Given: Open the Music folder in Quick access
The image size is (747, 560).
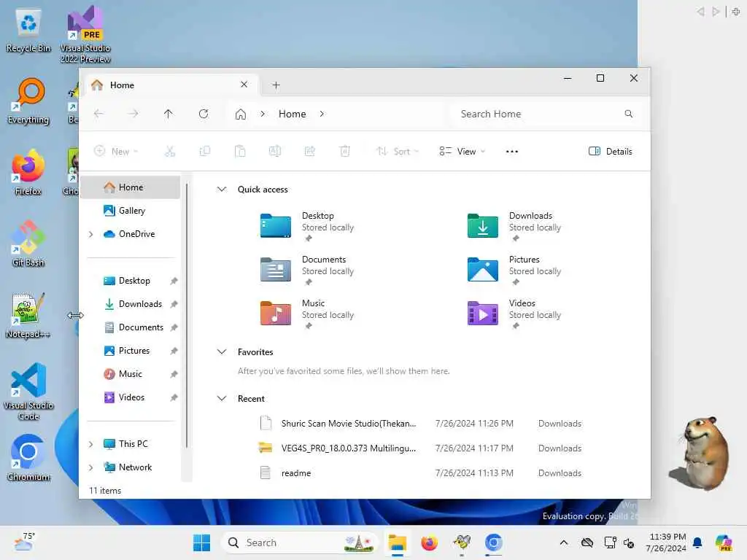Looking at the screenshot, I should point(307,314).
